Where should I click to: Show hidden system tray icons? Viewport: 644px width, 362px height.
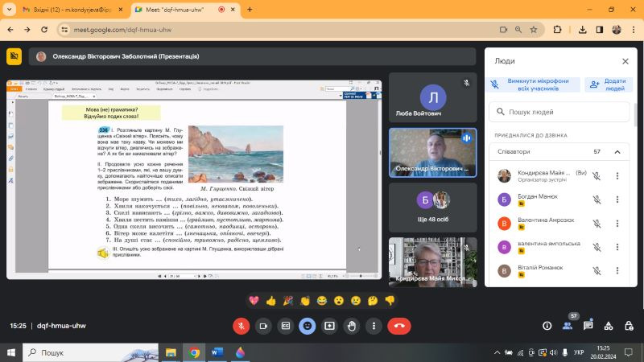(497, 352)
